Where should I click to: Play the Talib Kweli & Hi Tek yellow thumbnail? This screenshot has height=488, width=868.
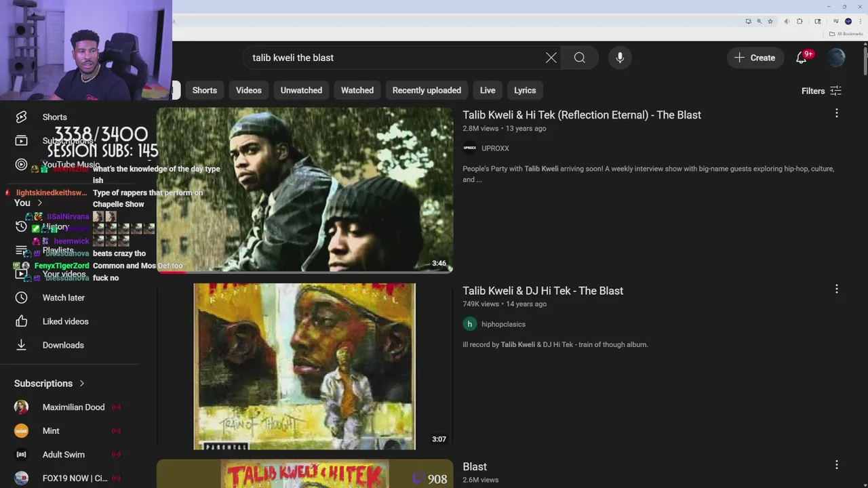coord(304,474)
